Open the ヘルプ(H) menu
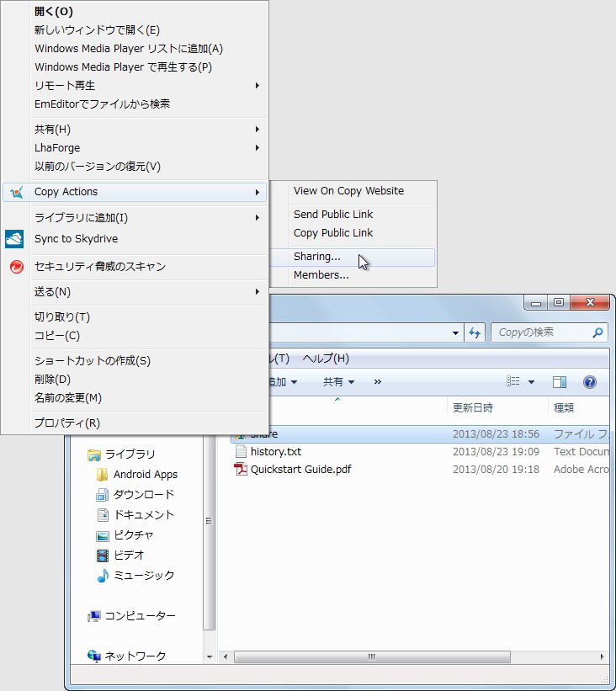 326,359
